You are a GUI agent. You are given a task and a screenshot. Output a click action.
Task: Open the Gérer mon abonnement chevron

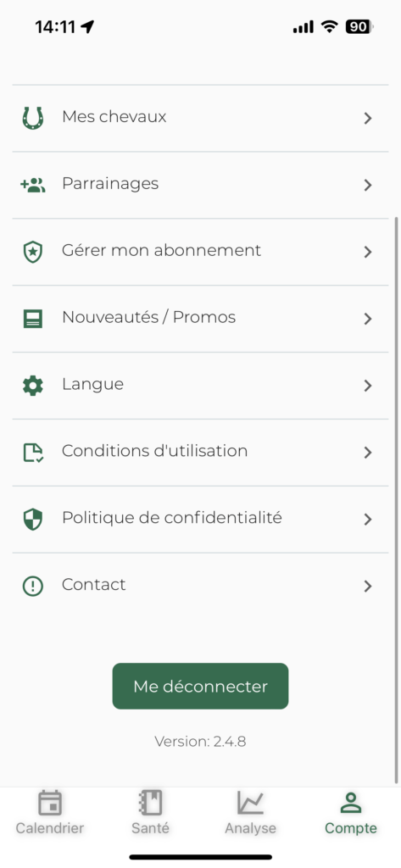pyautogui.click(x=368, y=252)
